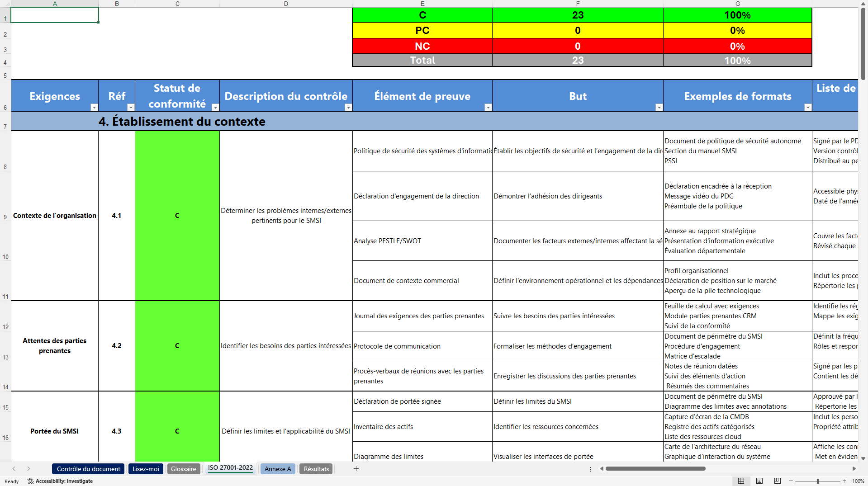Click the 100% zoom level indicator
Image resolution: width=868 pixels, height=486 pixels.
pos(858,481)
